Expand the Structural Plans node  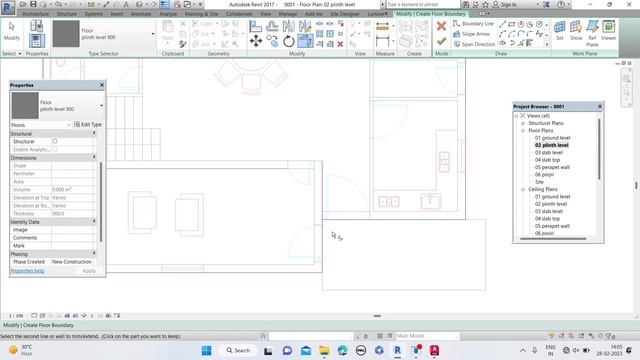pos(523,123)
